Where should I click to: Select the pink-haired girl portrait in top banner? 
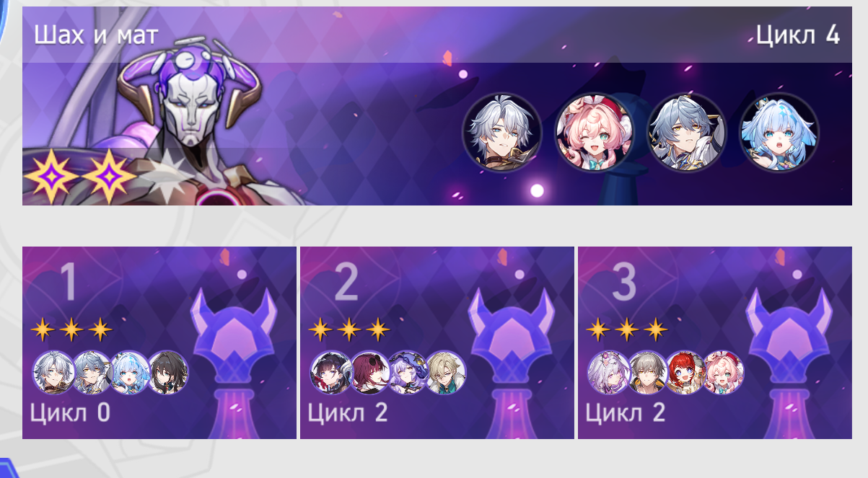(595, 133)
